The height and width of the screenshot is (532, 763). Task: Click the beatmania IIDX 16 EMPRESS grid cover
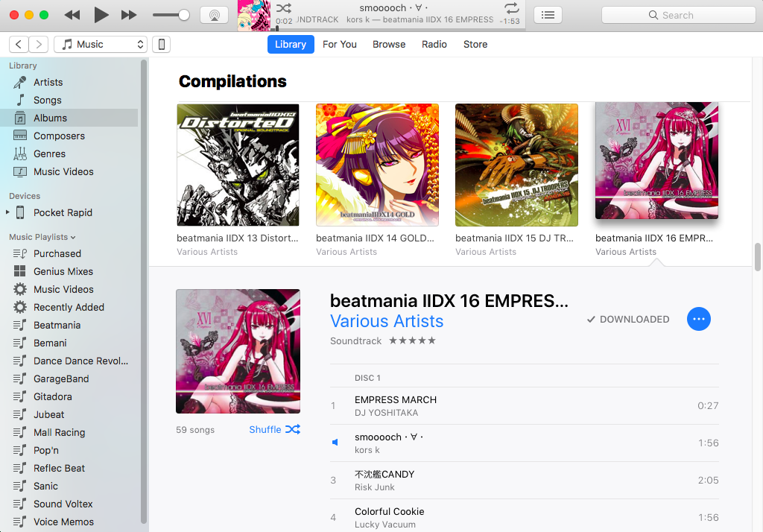pyautogui.click(x=657, y=161)
